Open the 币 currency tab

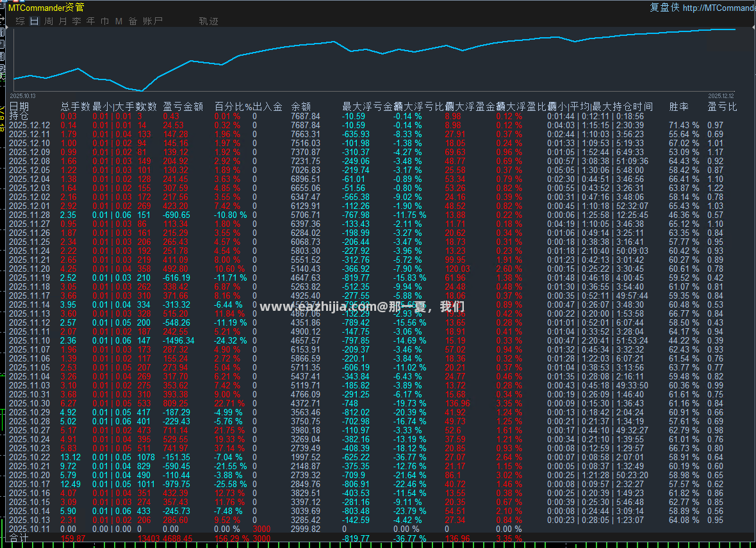104,21
